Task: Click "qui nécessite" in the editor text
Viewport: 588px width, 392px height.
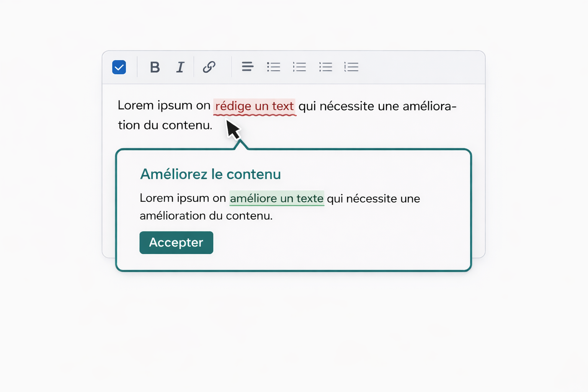Action: (x=336, y=106)
